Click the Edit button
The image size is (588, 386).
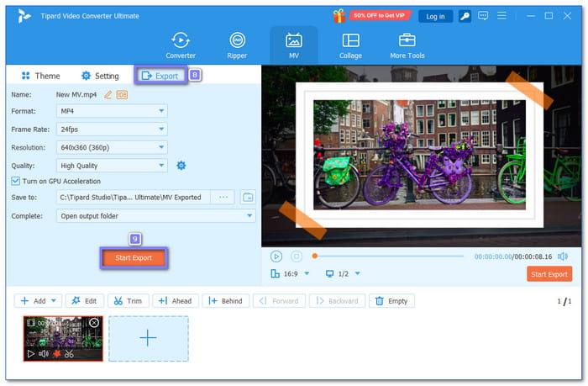pos(84,301)
